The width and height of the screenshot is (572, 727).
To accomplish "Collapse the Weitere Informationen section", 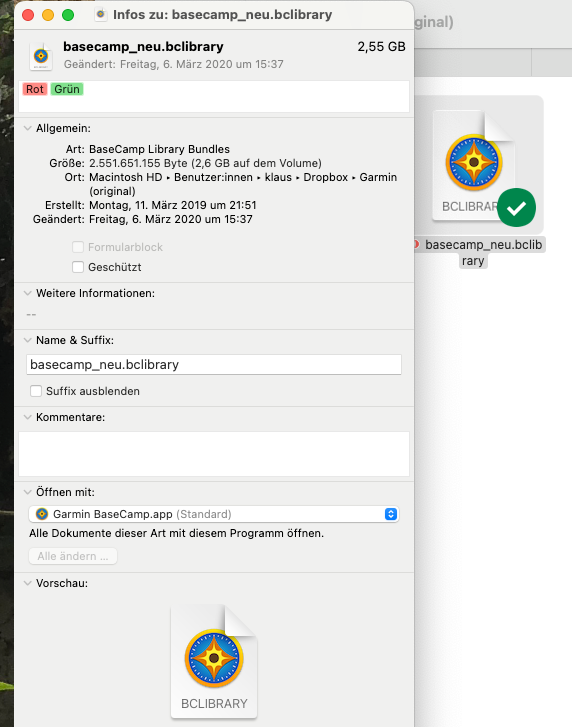I will point(28,293).
